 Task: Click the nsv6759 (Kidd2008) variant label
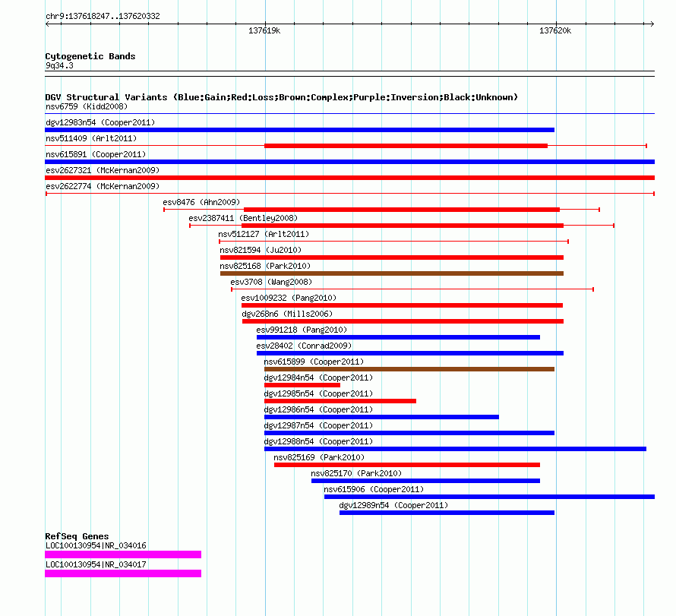87,106
